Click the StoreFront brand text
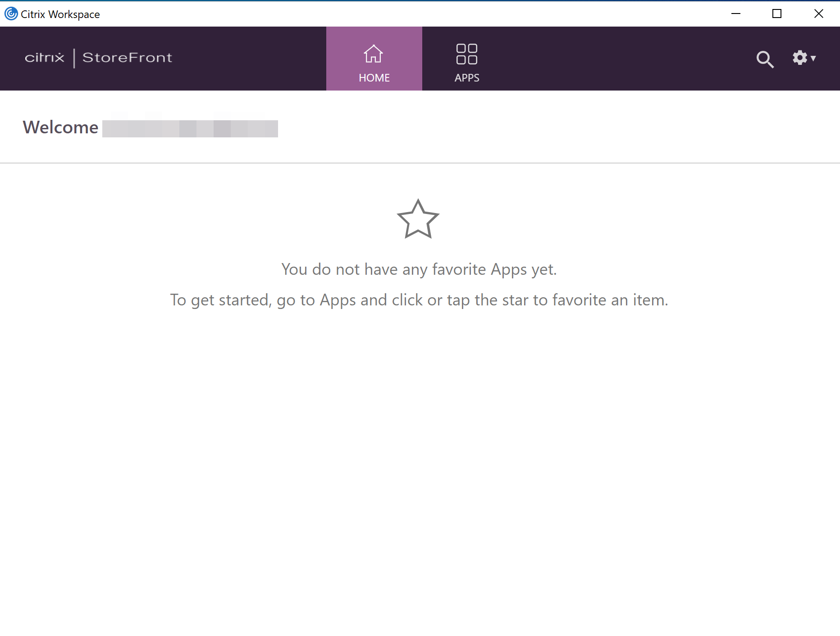 coord(127,58)
